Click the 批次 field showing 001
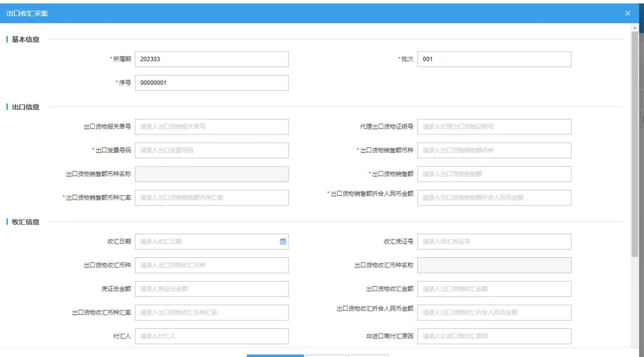The image size is (644, 357). tap(494, 59)
